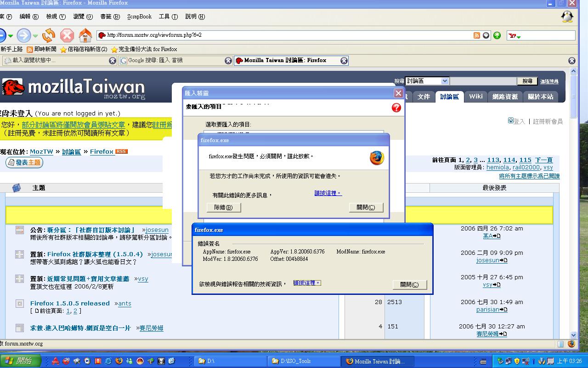The height and width of the screenshot is (368, 588).
Task: Click the orange RSS feed icon in address bar
Action: [477, 35]
